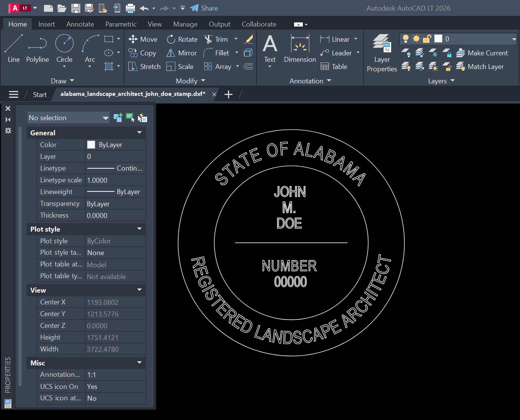Screen dimensions: 520x420
Task: Select the Arc tool
Action: click(90, 49)
